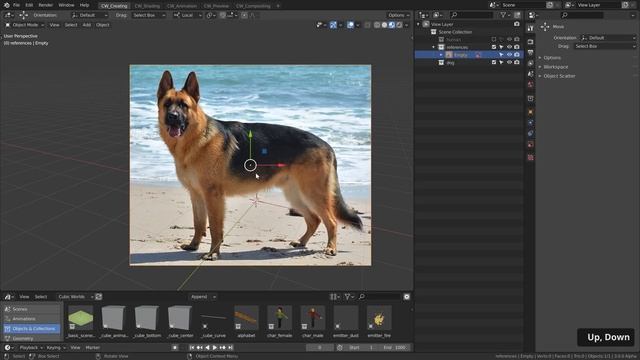Switch to the CW_Compositing workspace tab
The height and width of the screenshot is (360, 640).
[x=253, y=6]
